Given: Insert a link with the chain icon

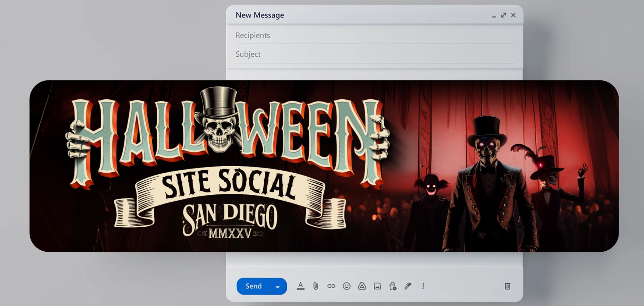Looking at the screenshot, I should click(x=331, y=286).
